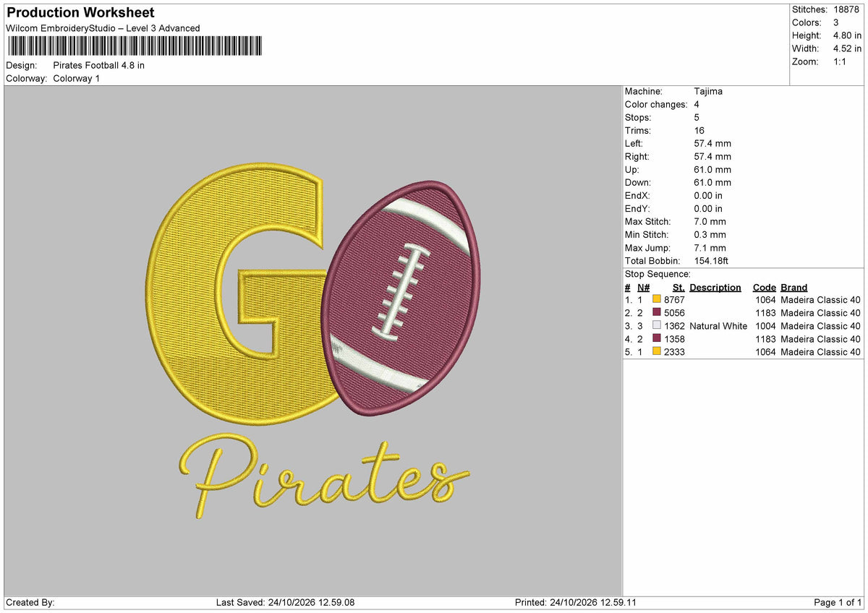
Task: Click the 'Colorway:' label
Action: pos(27,78)
